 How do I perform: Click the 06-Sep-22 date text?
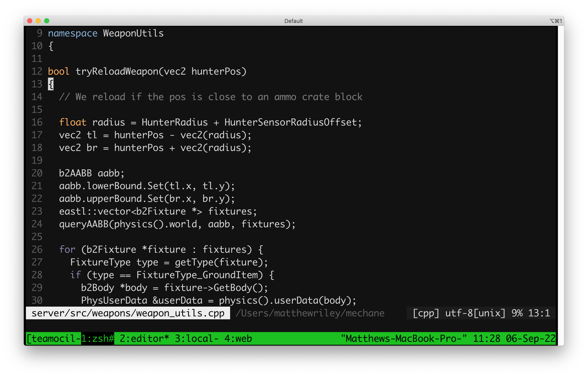point(531,339)
